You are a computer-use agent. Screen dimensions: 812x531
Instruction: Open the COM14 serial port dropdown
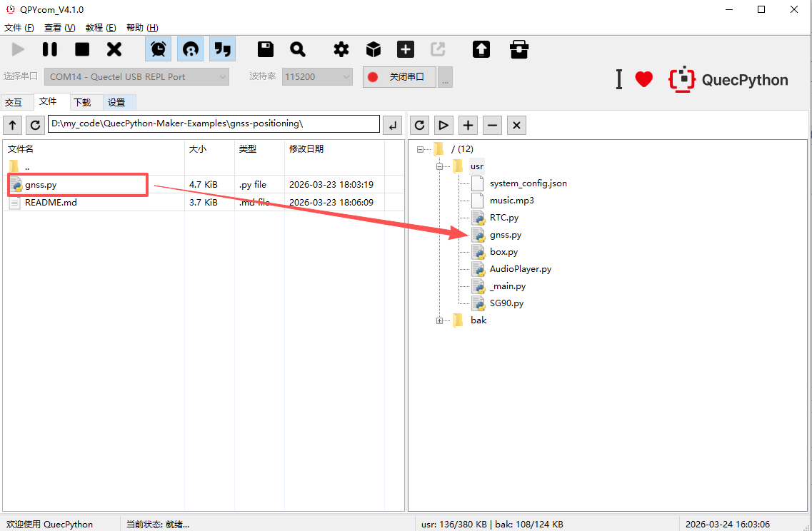click(137, 76)
